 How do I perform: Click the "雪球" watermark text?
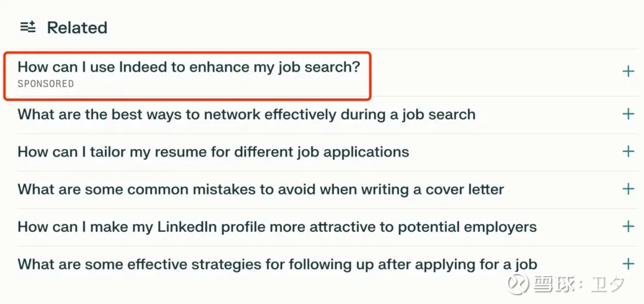(552, 284)
